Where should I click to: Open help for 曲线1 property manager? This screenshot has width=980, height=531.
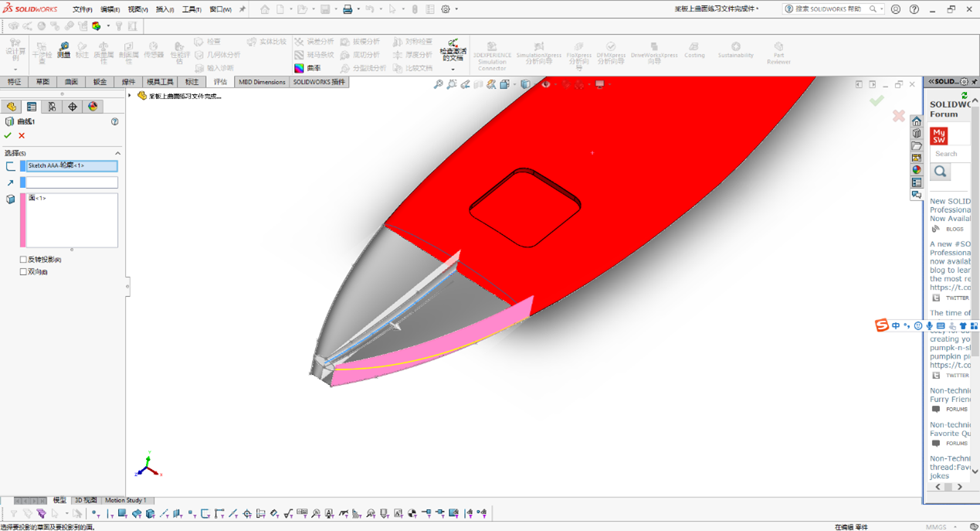[115, 121]
